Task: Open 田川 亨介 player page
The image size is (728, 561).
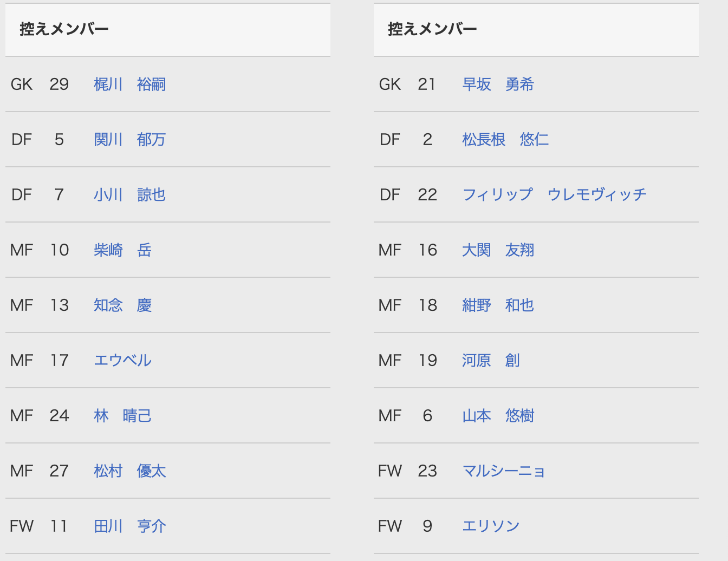Action: [129, 526]
